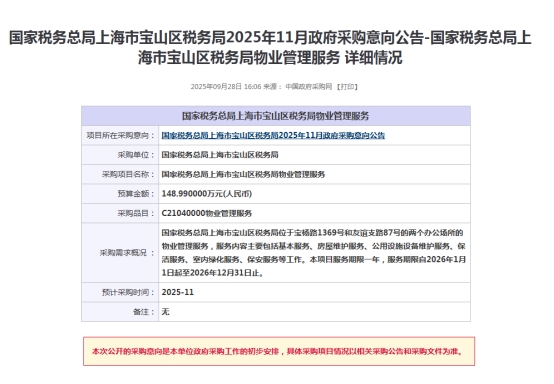
Task: Click the 预算金额 row label
Action: 136,194
